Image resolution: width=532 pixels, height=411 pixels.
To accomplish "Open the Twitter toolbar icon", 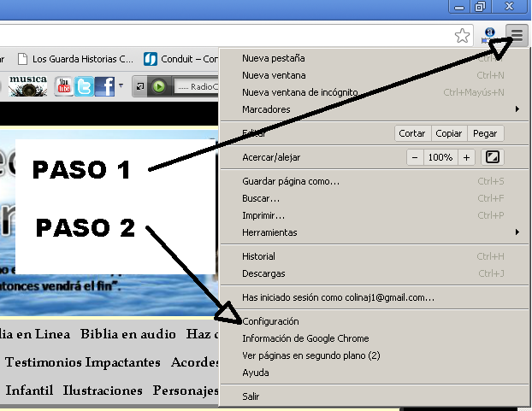I will click(x=84, y=86).
